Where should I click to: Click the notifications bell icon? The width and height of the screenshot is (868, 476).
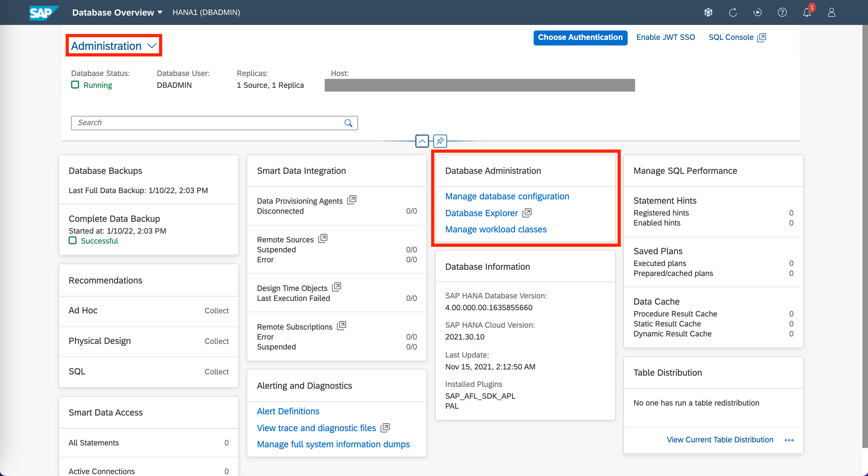point(807,12)
